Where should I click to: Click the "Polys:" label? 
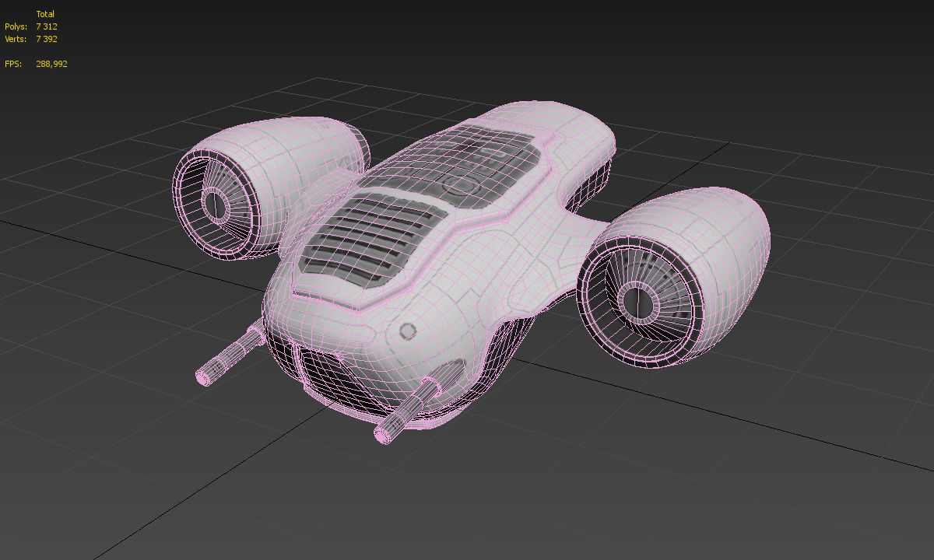pos(16,26)
